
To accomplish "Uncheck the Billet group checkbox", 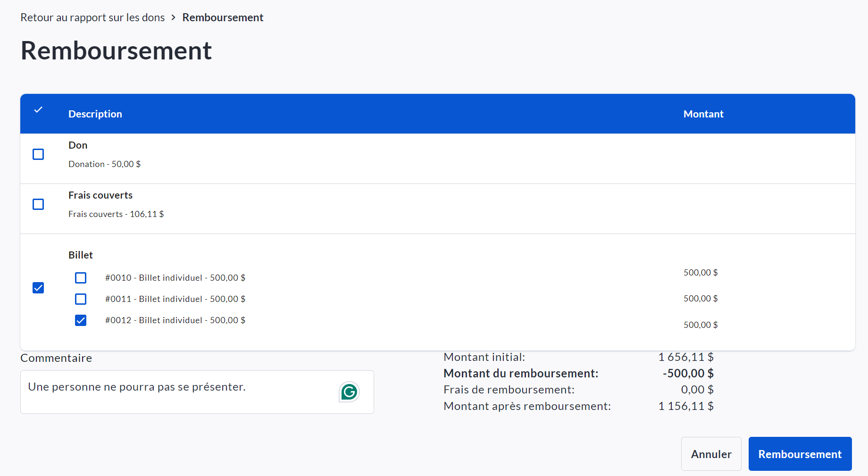I will coord(38,288).
